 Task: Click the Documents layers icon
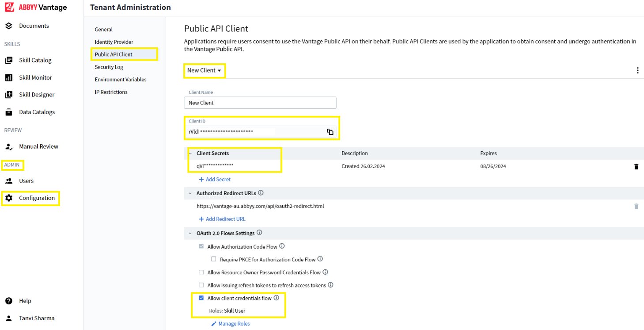tap(9, 26)
